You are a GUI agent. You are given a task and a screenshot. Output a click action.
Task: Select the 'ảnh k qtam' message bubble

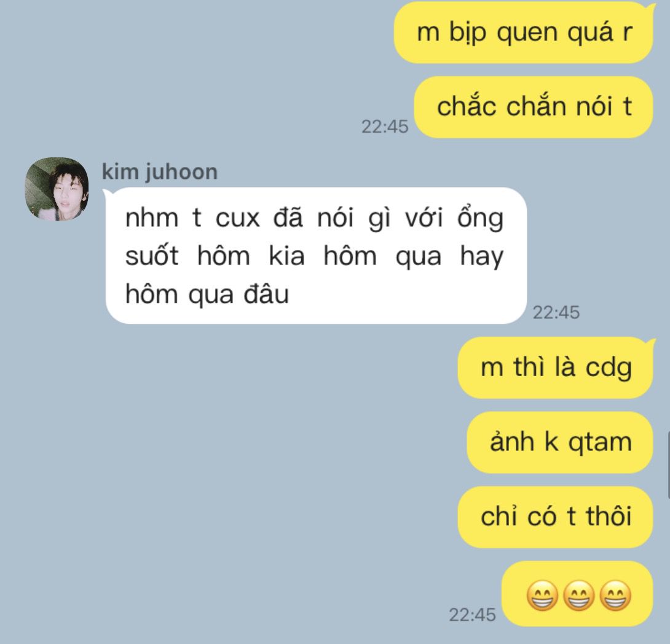pyautogui.click(x=560, y=442)
